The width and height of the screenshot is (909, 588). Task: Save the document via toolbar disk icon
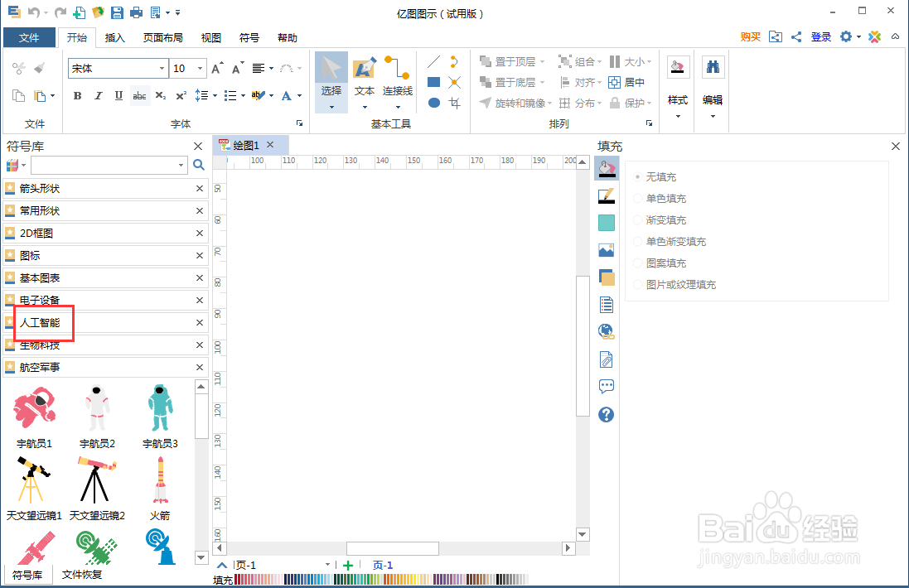(117, 12)
